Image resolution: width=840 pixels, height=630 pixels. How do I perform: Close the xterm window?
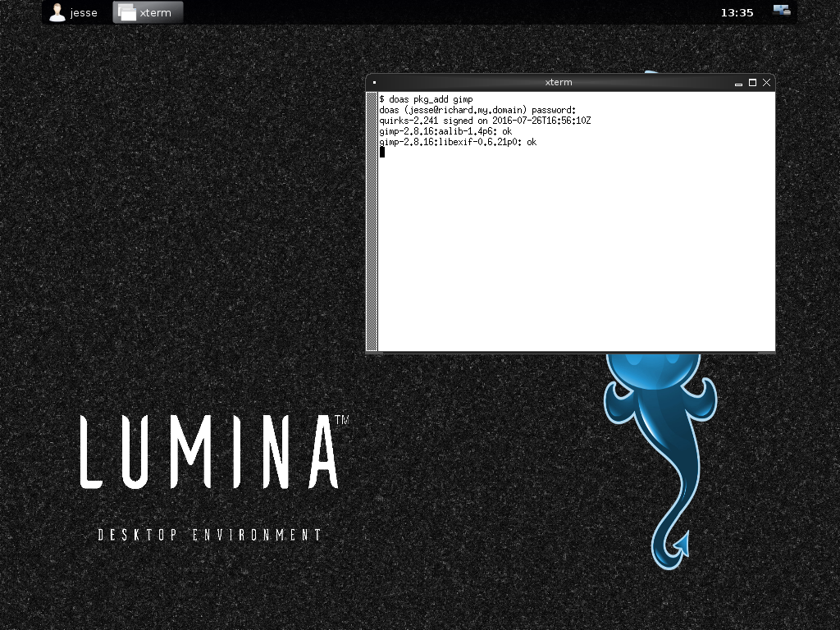pyautogui.click(x=767, y=83)
